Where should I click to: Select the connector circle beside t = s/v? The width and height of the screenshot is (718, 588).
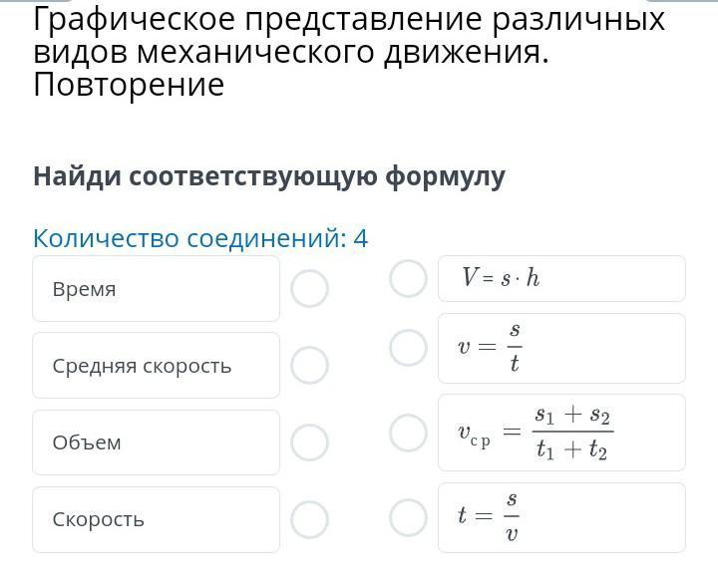point(408,517)
